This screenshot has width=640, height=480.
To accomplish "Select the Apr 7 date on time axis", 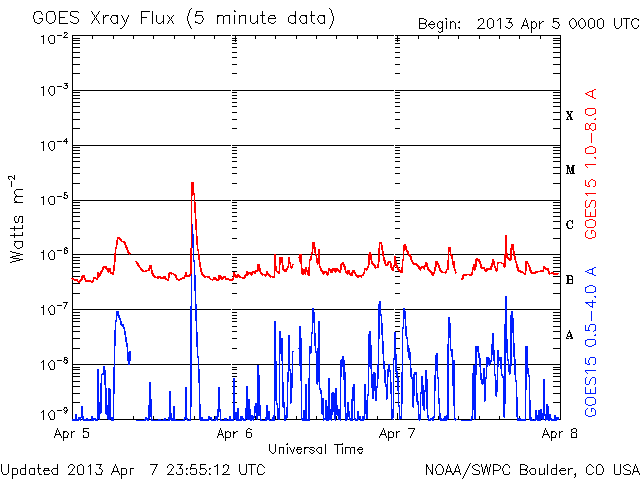I will (398, 434).
